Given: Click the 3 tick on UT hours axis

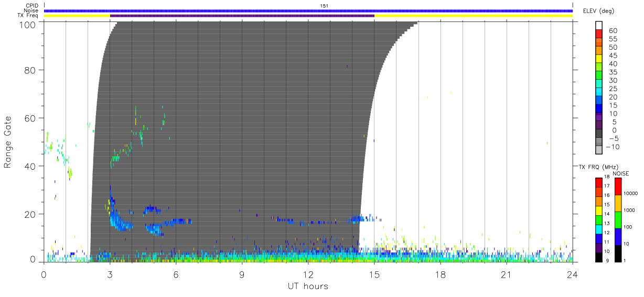Looking at the screenshot, I should click(110, 274).
